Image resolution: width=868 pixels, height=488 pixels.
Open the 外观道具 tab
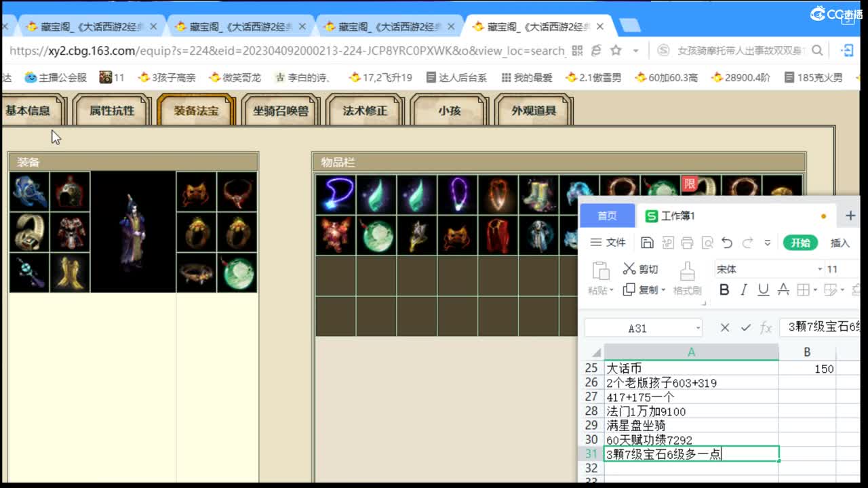pyautogui.click(x=534, y=110)
